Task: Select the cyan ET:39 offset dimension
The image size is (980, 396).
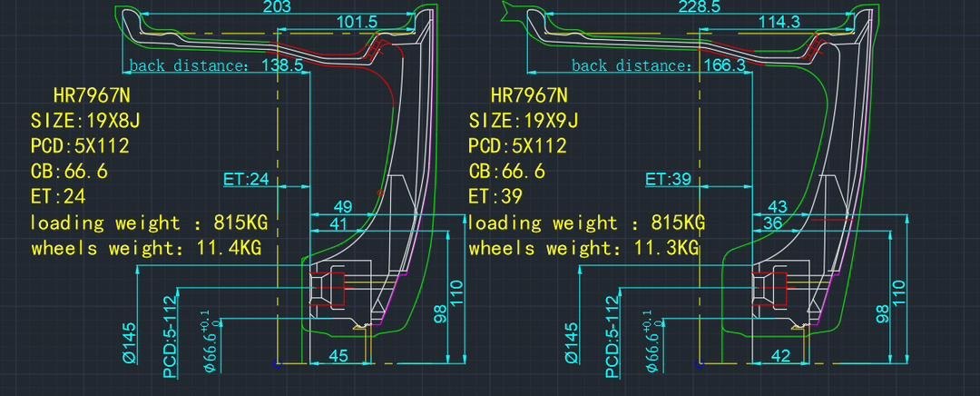Action: (668, 180)
